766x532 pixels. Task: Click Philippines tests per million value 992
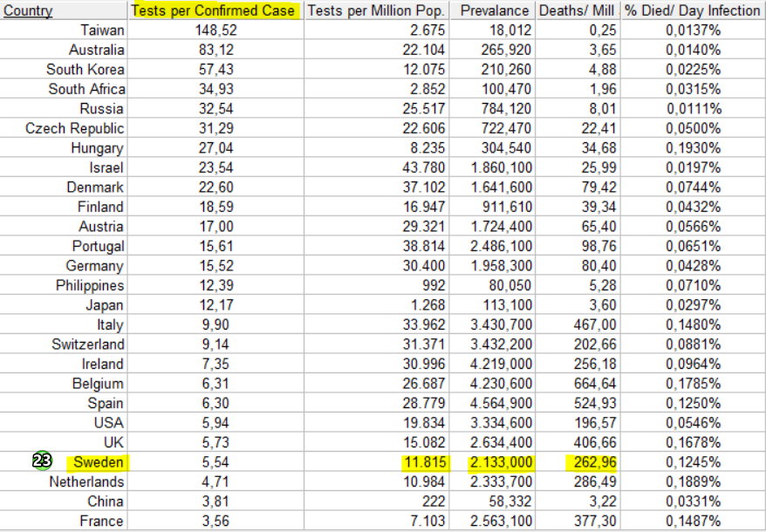[x=432, y=285]
